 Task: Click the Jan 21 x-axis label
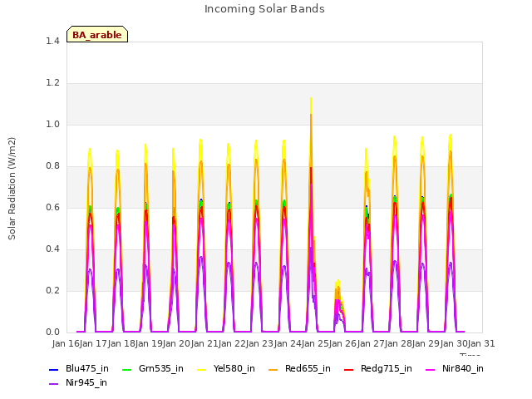[204, 343]
